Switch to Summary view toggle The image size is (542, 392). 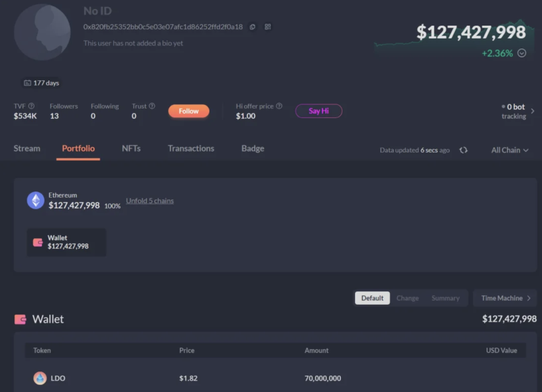tap(446, 298)
